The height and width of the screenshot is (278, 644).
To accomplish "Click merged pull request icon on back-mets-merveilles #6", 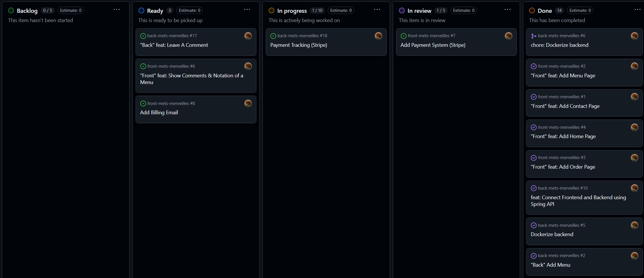I will tap(534, 36).
